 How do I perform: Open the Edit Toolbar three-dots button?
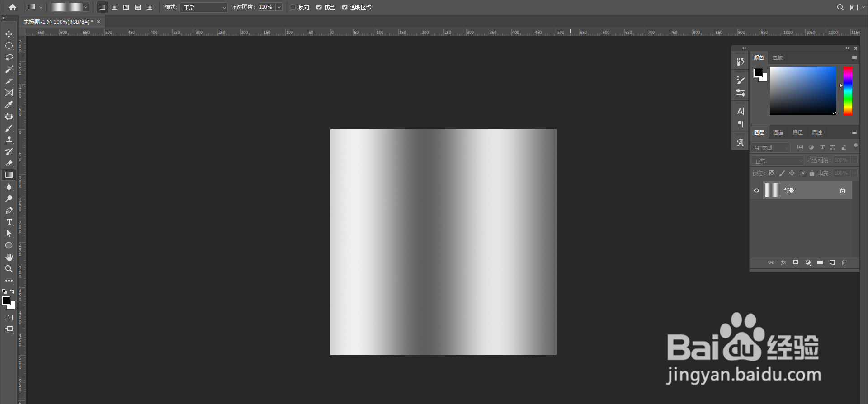click(9, 281)
